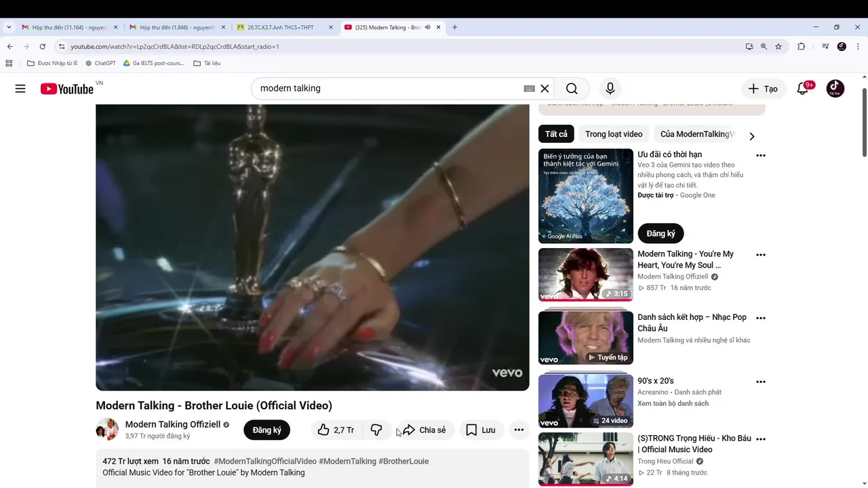This screenshot has height=488, width=868.
Task: Open Chrome profile avatar
Action: 842,47
